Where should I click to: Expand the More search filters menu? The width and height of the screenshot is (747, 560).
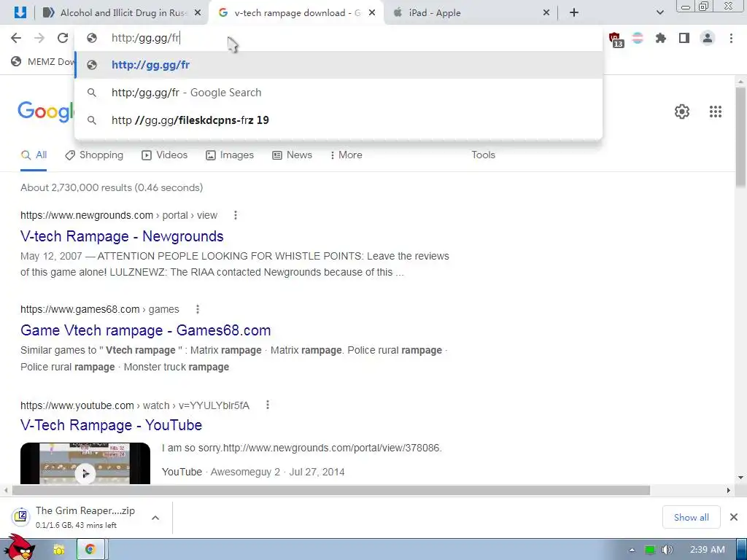pyautogui.click(x=346, y=155)
